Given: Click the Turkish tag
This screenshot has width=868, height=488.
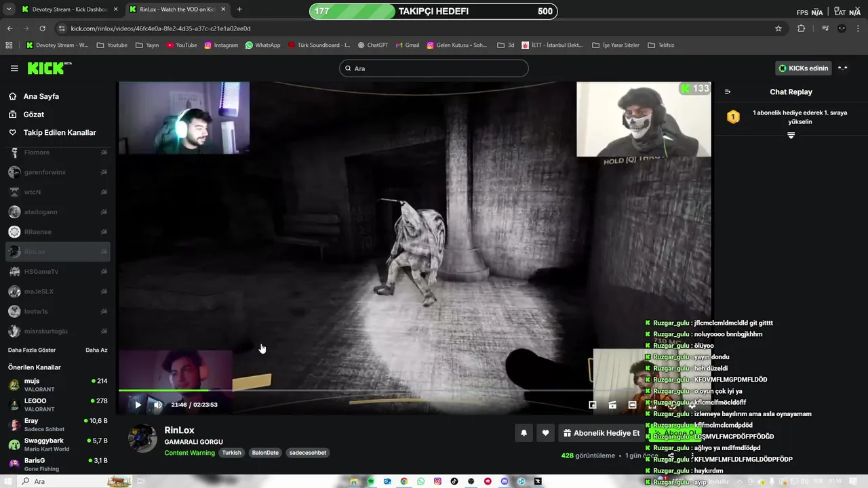Looking at the screenshot, I should pyautogui.click(x=232, y=453).
